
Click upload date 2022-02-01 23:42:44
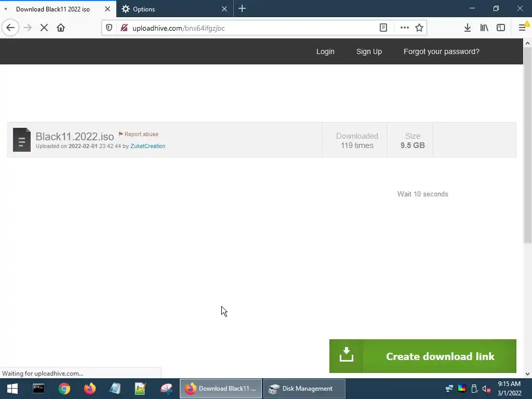click(x=95, y=146)
